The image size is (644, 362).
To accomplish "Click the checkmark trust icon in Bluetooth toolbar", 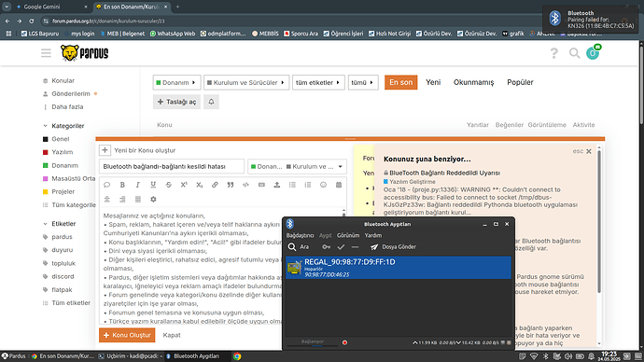I will click(x=341, y=247).
